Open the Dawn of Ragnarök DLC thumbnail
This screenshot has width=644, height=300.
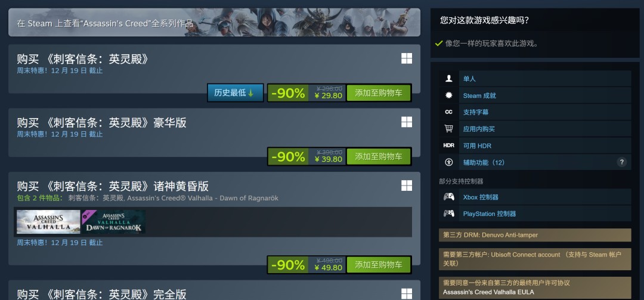(113, 222)
